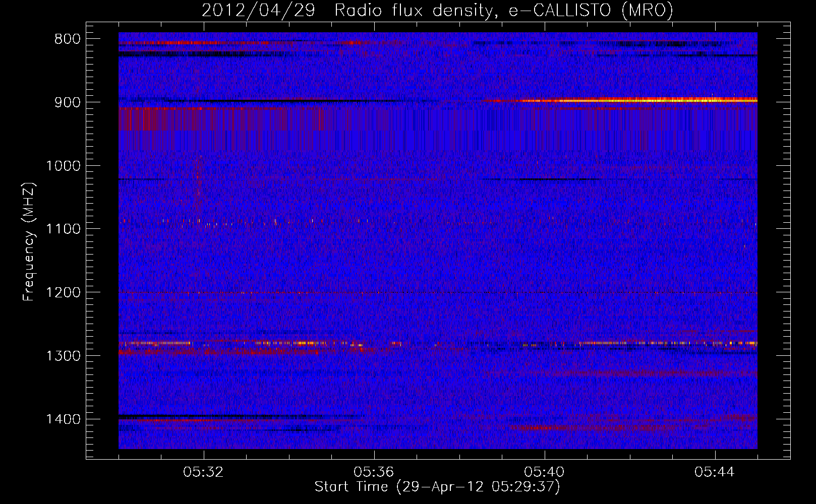The width and height of the screenshot is (816, 504).
Task: Click the "Start Time (29-Apr-12 05:29:37)" label
Action: click(437, 487)
